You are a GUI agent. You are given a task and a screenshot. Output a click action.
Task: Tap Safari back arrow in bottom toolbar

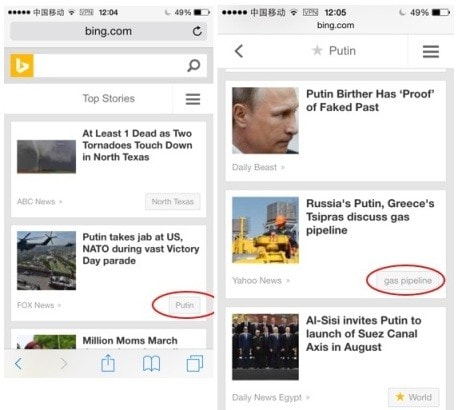click(19, 363)
